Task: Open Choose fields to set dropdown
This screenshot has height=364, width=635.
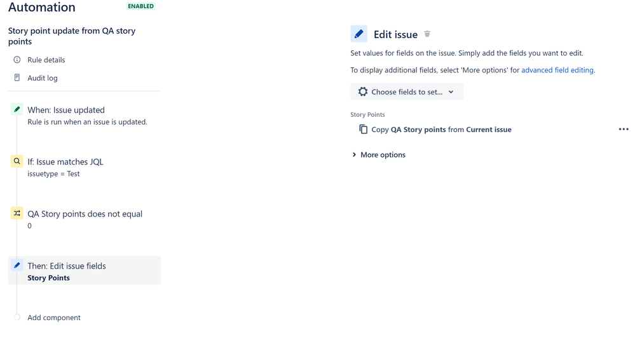Action: pos(407,92)
